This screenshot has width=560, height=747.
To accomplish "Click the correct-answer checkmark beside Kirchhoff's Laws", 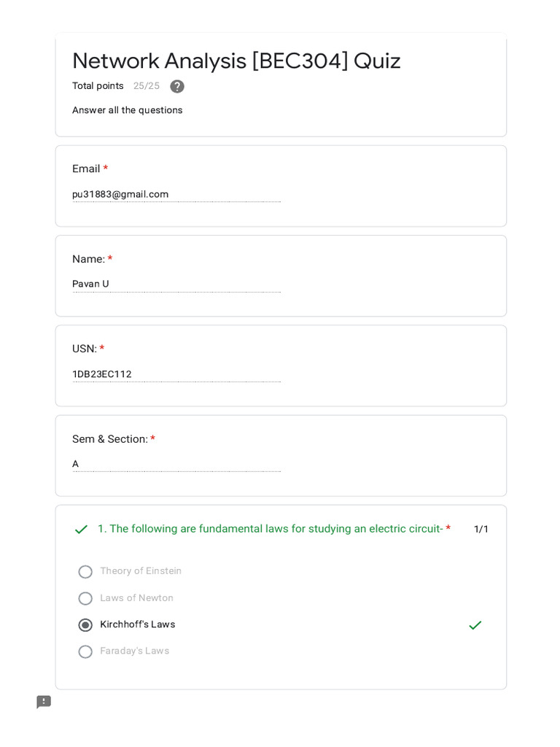I will (475, 625).
